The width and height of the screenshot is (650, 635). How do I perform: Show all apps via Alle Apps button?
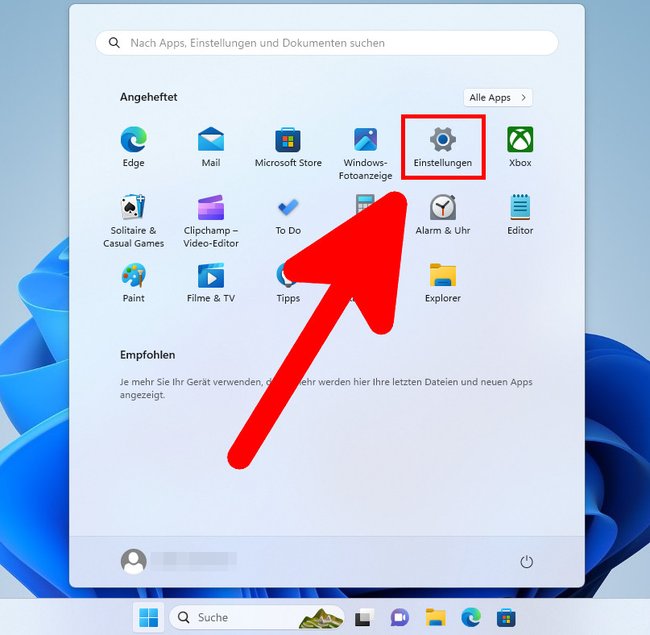click(x=497, y=98)
